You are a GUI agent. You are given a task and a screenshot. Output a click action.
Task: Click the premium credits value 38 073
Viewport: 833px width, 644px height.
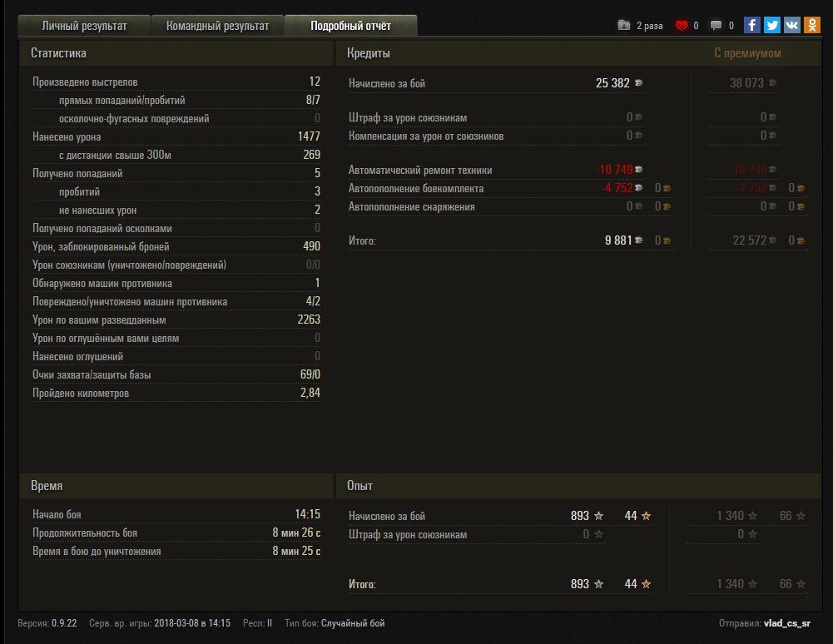pos(746,83)
